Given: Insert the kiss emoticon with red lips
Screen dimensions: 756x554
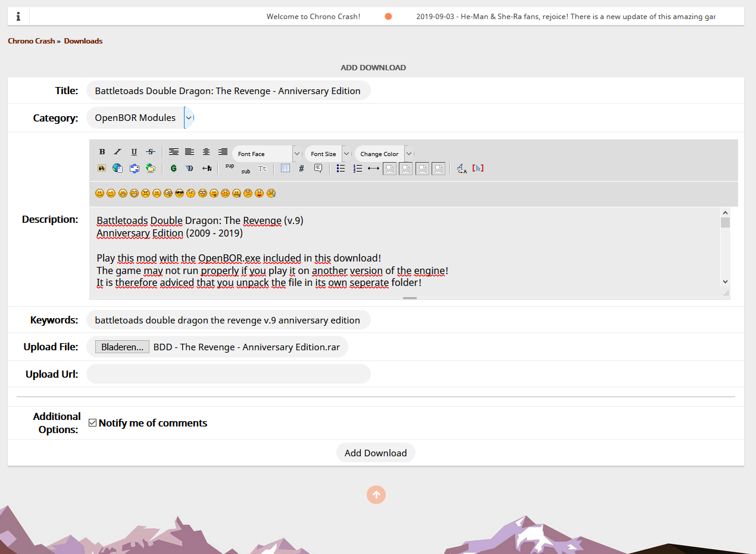Looking at the screenshot, I should [259, 193].
